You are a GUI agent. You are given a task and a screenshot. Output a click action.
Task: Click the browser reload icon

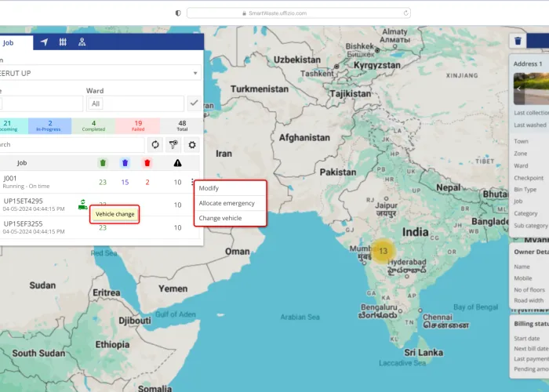coord(406,13)
